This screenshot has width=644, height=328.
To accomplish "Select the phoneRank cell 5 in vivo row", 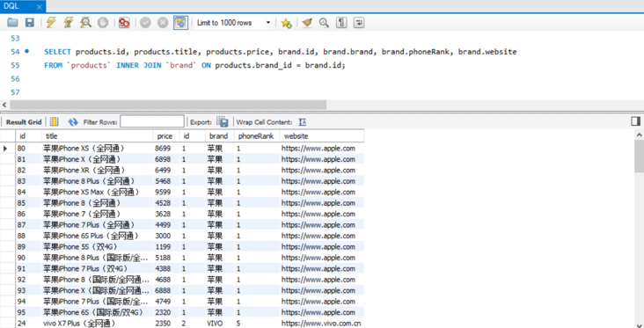I will (257, 324).
